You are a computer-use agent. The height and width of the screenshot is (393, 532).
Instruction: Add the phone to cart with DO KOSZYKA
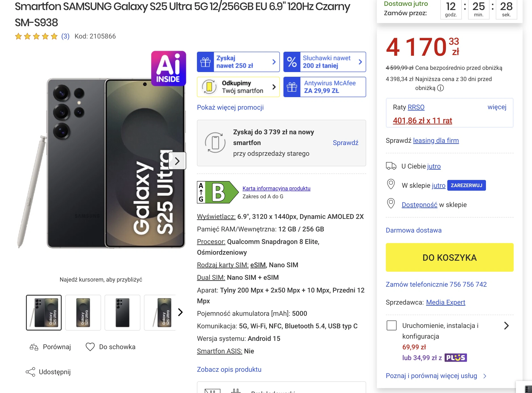click(x=449, y=257)
